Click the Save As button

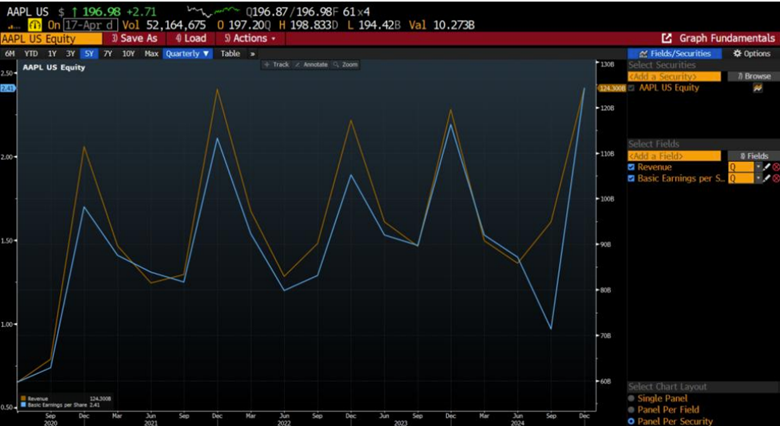[132, 38]
